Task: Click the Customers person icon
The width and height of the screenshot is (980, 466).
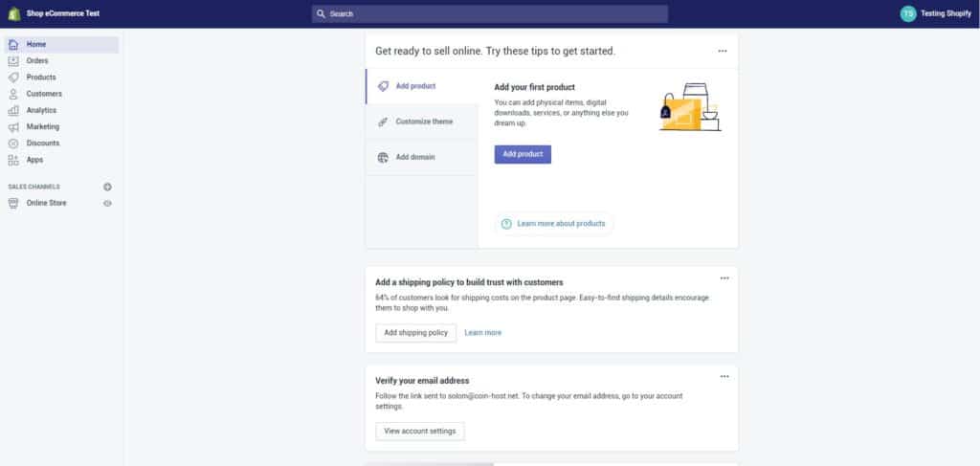Action: coord(13,94)
